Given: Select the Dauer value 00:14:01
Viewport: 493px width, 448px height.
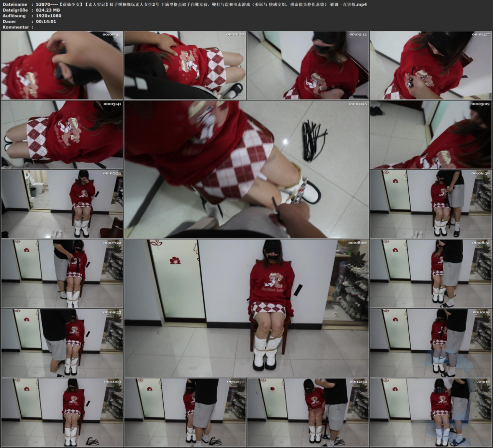Looking at the screenshot, I should point(46,21).
